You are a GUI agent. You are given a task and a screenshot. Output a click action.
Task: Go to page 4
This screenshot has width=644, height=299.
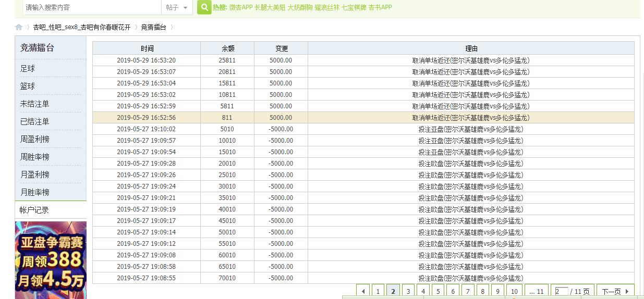click(423, 291)
